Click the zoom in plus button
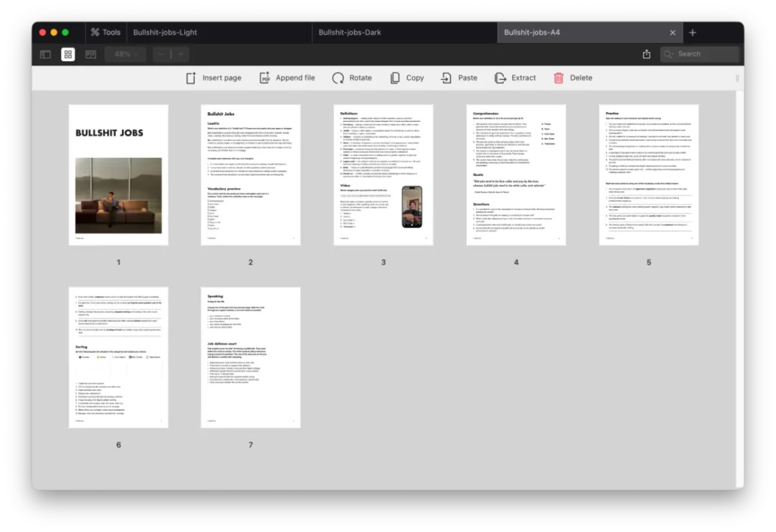Image resolution: width=776 pixels, height=532 pixels. [x=180, y=55]
